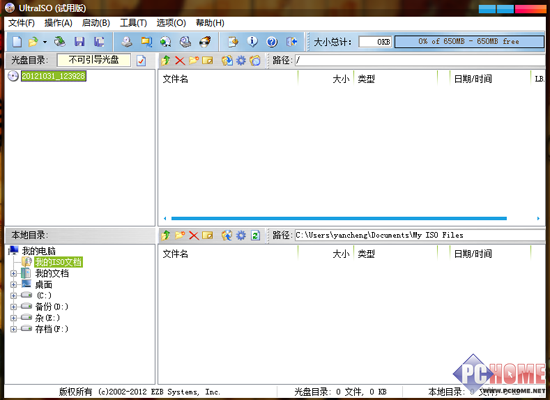Select the 我的ISO文档 tree item

pos(59,262)
